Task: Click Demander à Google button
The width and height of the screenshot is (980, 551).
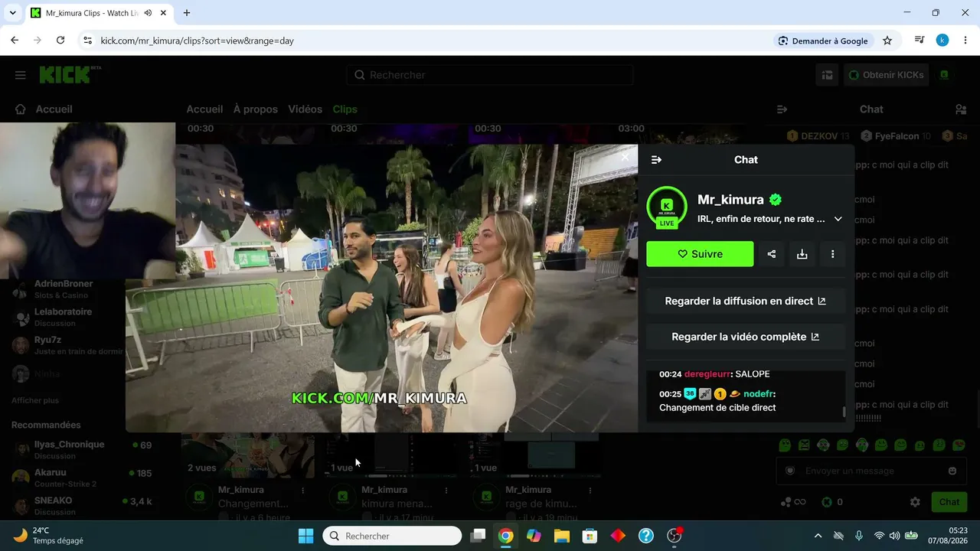Action: [x=823, y=41]
